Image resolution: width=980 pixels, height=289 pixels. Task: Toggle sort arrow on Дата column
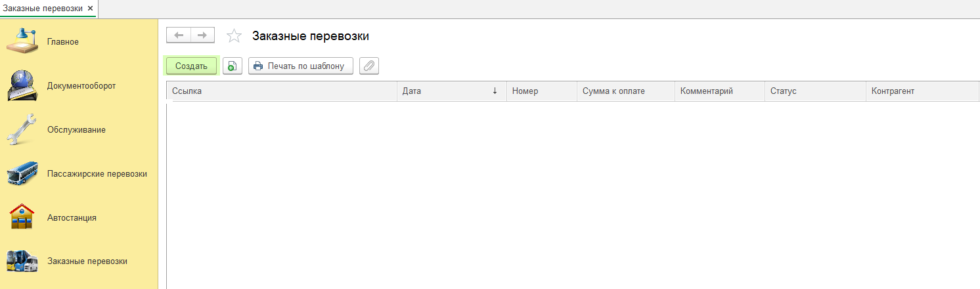(x=494, y=91)
